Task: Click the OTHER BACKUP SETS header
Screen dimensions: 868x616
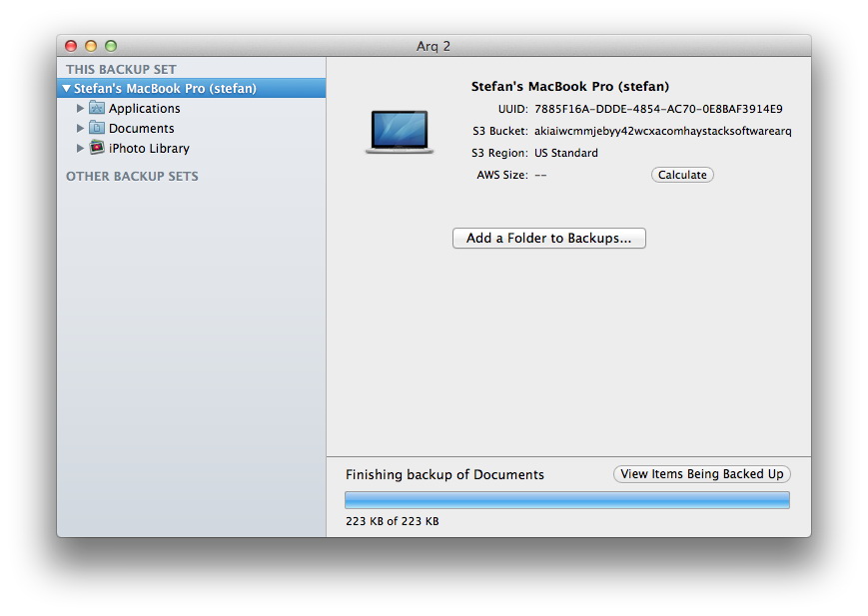Action: (x=132, y=176)
